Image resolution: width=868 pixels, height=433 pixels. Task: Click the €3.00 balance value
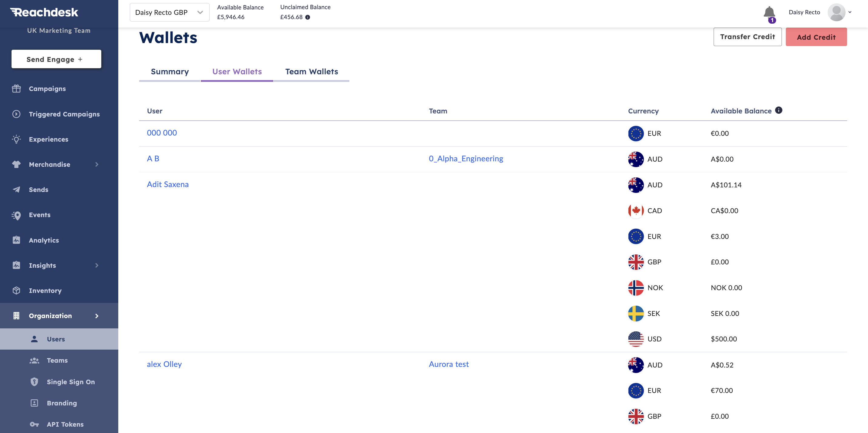720,237
